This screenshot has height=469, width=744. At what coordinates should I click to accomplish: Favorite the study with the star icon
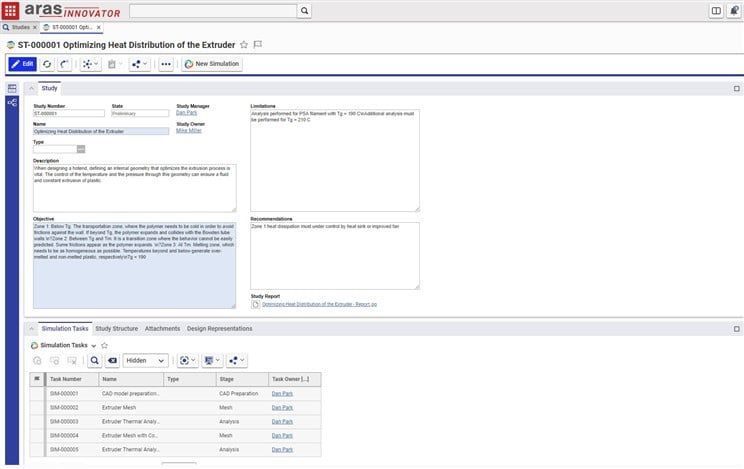[244, 45]
